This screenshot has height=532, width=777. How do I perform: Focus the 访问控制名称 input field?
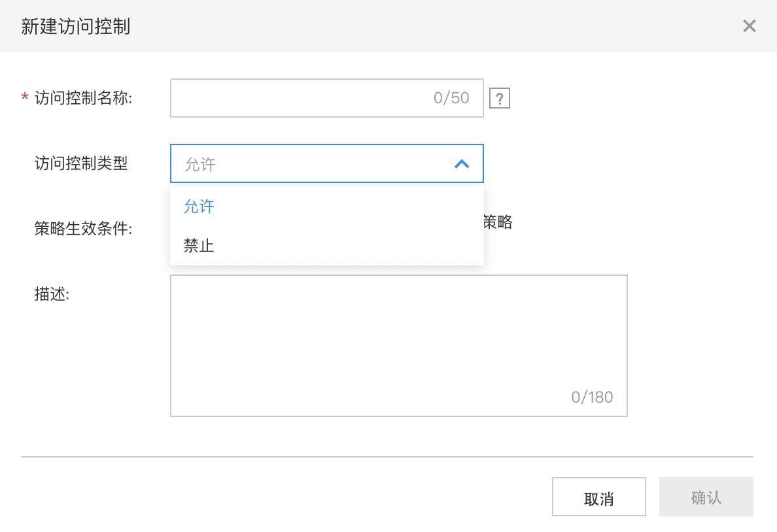click(326, 98)
